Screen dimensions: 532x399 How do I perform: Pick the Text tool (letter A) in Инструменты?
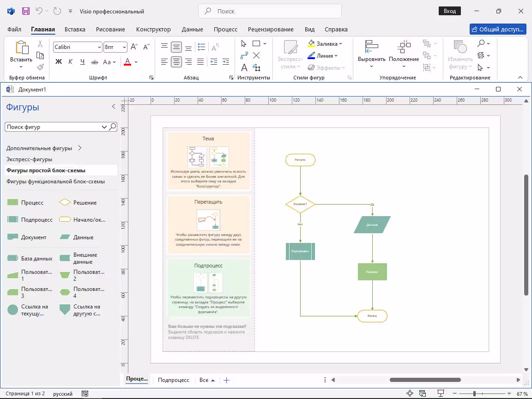point(244,68)
